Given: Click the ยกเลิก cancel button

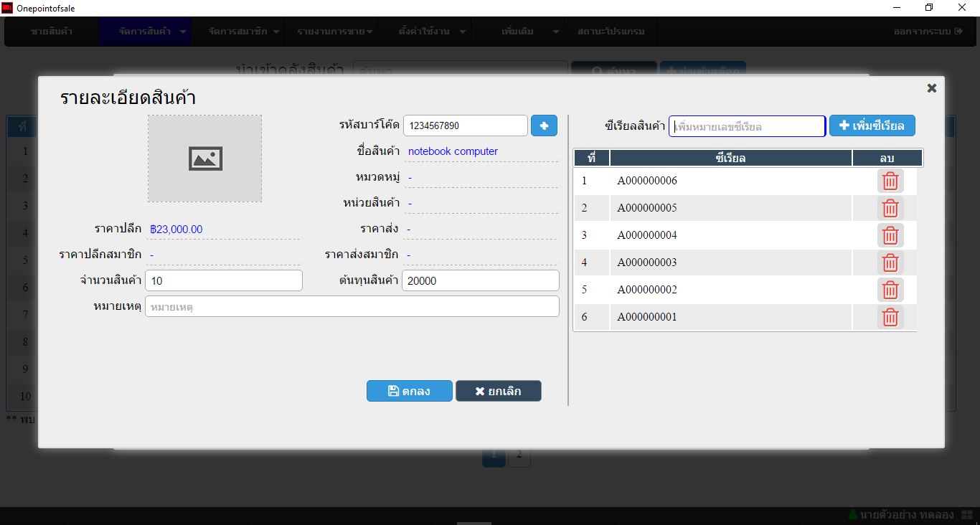Looking at the screenshot, I should 498,391.
